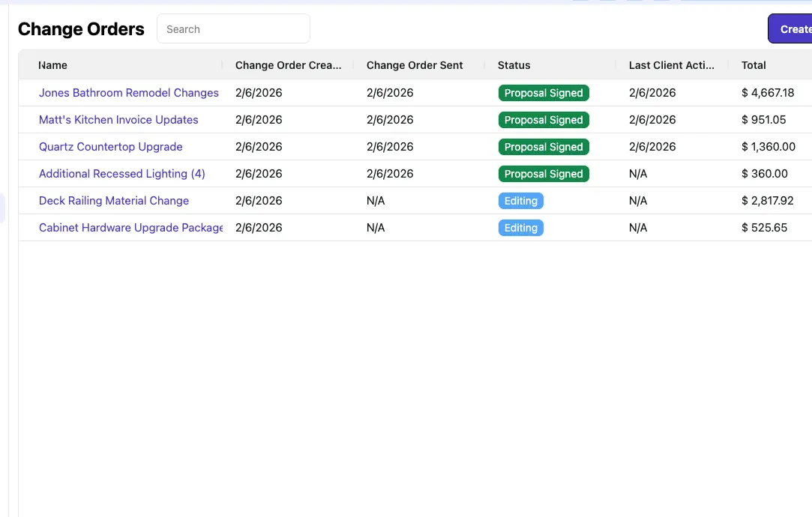Select Quartz Countertop Upgrade link
This screenshot has height=517, width=812.
[111, 147]
